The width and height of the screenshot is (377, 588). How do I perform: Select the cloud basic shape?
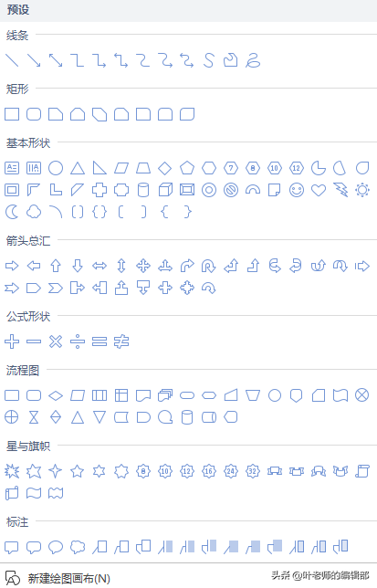[34, 212]
